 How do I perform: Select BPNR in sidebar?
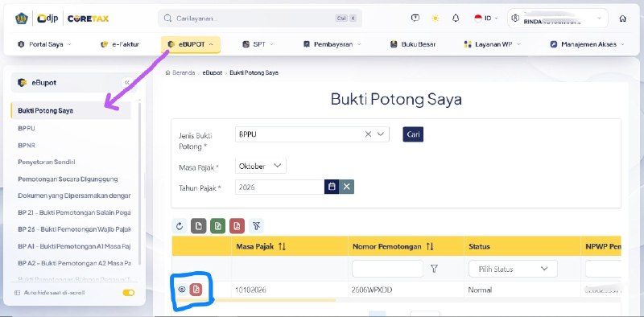[x=27, y=145]
